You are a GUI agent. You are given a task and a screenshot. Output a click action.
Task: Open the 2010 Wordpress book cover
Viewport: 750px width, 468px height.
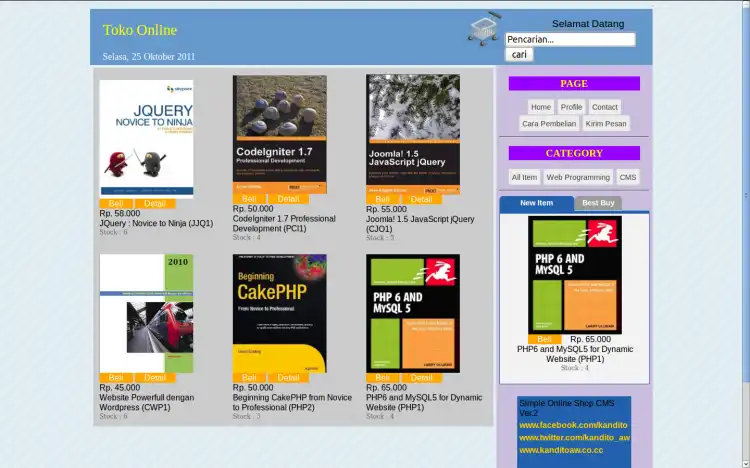click(146, 313)
